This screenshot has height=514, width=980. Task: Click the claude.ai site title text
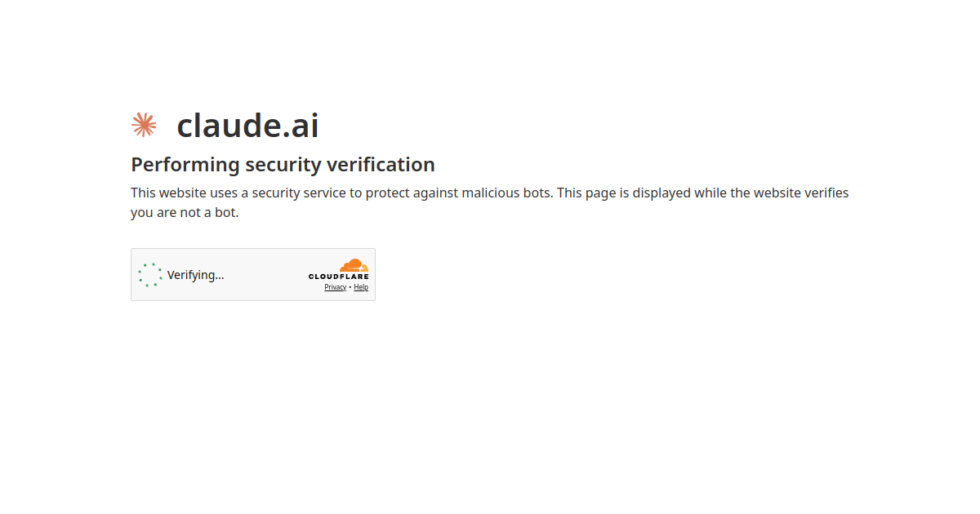click(x=247, y=125)
